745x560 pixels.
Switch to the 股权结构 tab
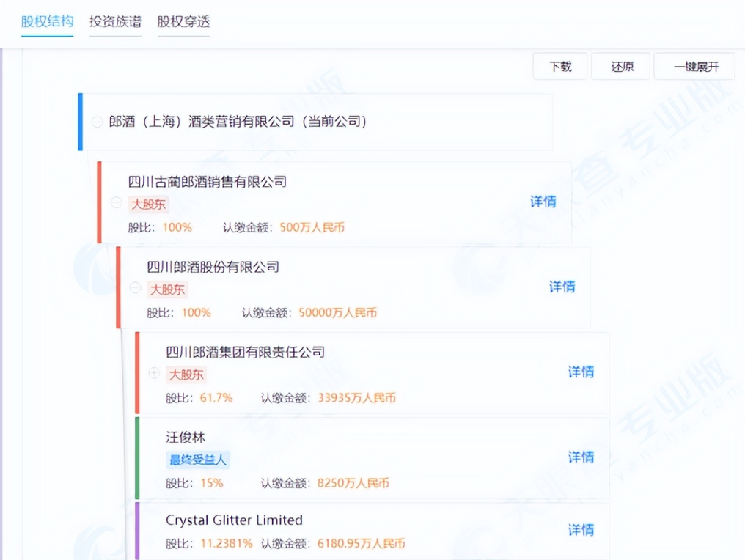[47, 22]
